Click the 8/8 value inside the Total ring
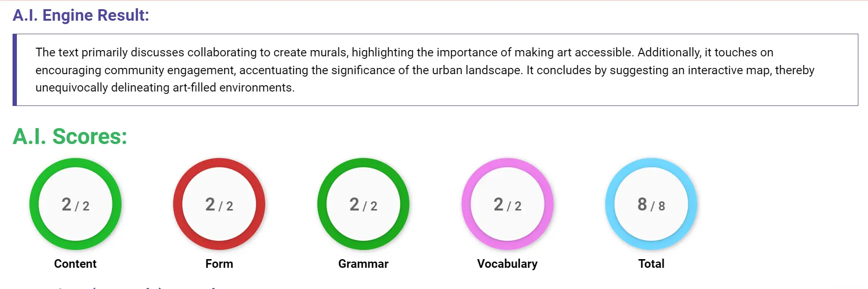 651,204
